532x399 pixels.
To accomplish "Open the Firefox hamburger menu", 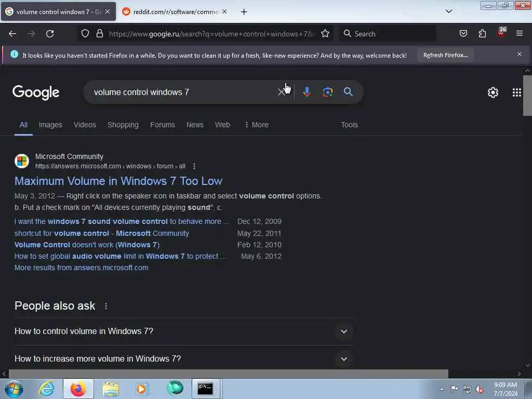I will coord(520,34).
